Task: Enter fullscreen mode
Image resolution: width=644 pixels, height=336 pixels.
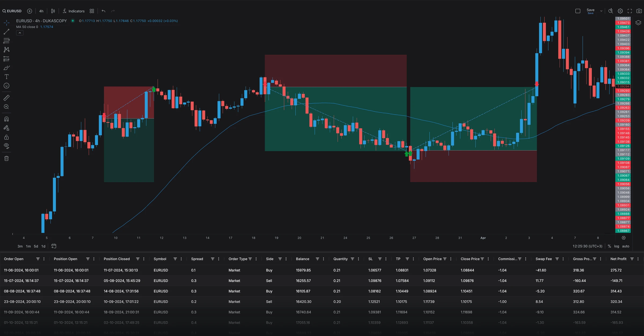Action: tap(630, 11)
